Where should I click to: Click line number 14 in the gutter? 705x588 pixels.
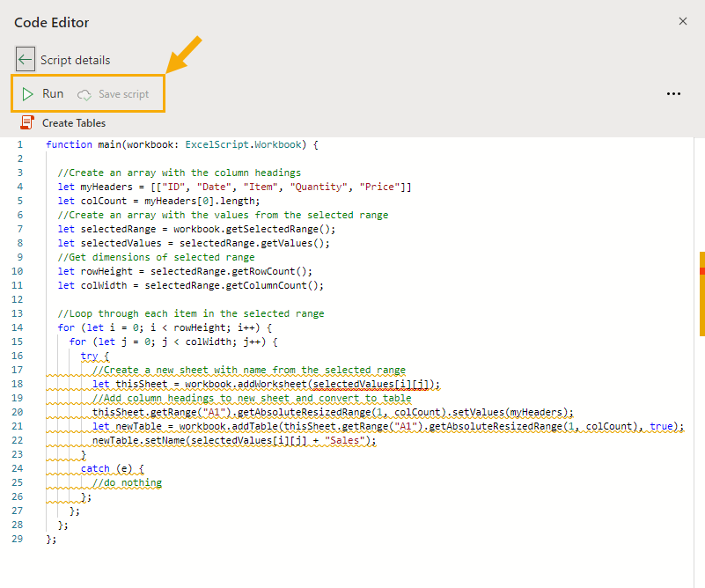(17, 327)
